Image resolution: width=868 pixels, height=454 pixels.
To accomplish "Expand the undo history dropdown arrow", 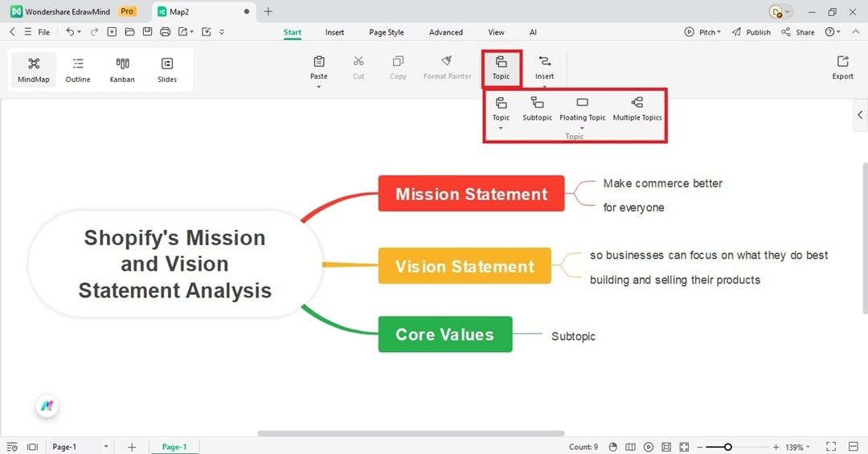I will 79,32.
